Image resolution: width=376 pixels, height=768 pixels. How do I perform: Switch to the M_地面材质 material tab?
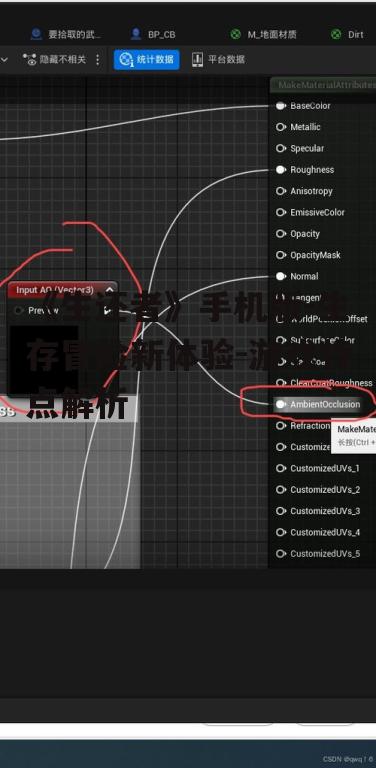point(263,34)
